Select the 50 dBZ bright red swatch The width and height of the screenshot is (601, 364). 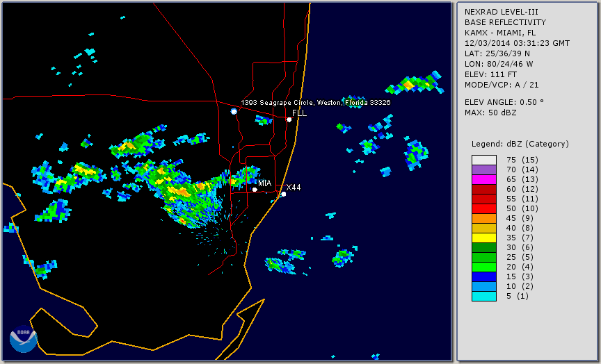pos(484,208)
